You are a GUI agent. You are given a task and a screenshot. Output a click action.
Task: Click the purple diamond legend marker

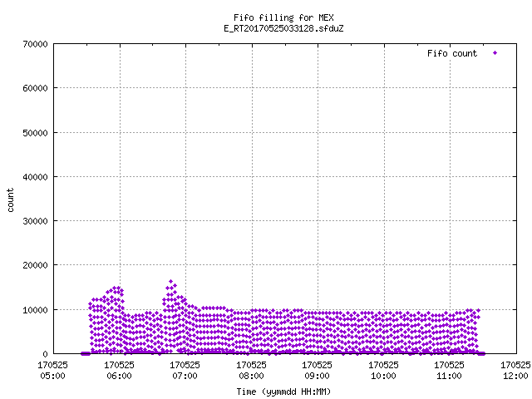495,53
